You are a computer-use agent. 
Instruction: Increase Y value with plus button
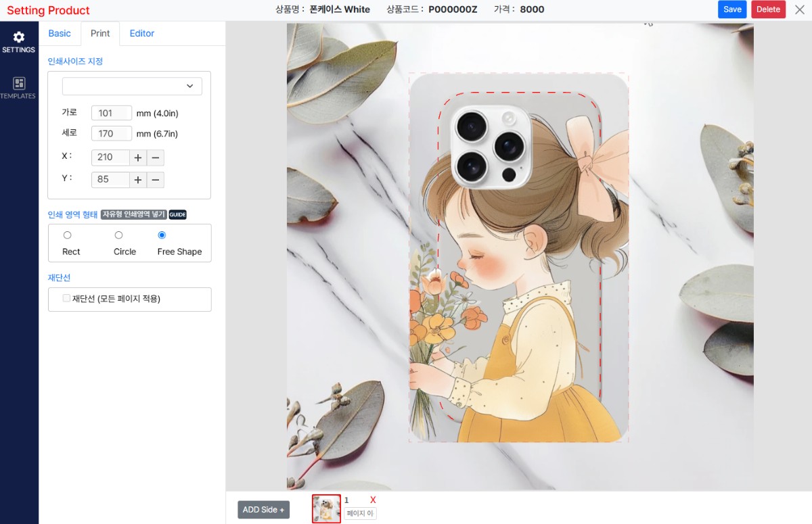(x=137, y=180)
